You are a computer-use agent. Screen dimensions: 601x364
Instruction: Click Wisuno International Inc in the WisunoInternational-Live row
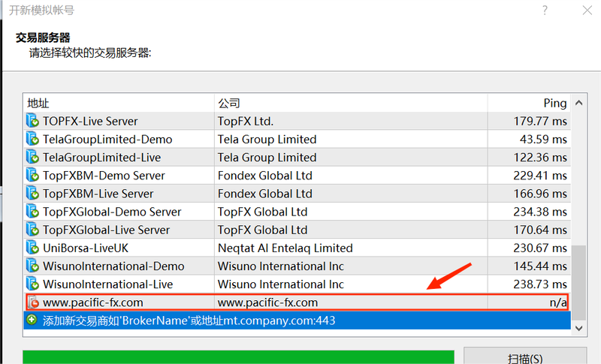[281, 284]
